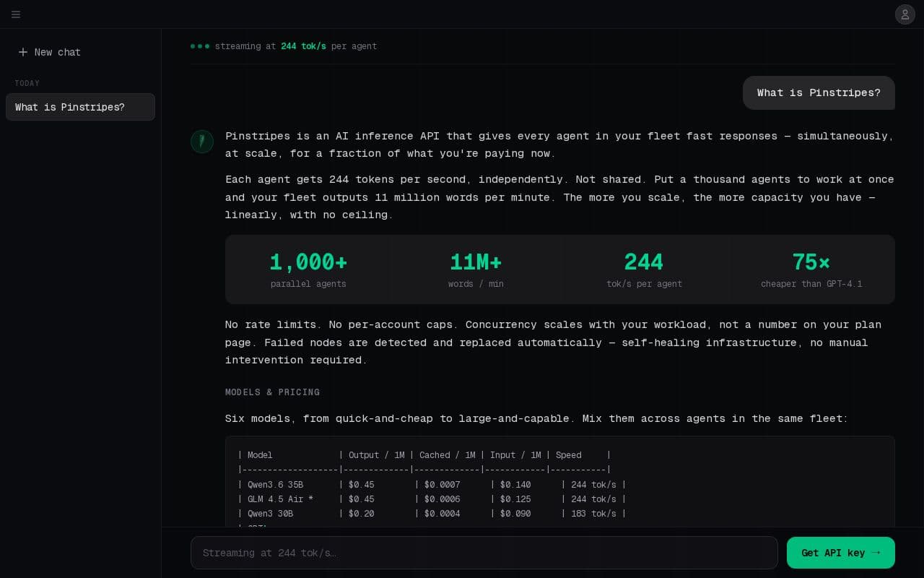The height and width of the screenshot is (578, 924).
Task: Click the "TODAY" sidebar section label
Action: (x=27, y=83)
